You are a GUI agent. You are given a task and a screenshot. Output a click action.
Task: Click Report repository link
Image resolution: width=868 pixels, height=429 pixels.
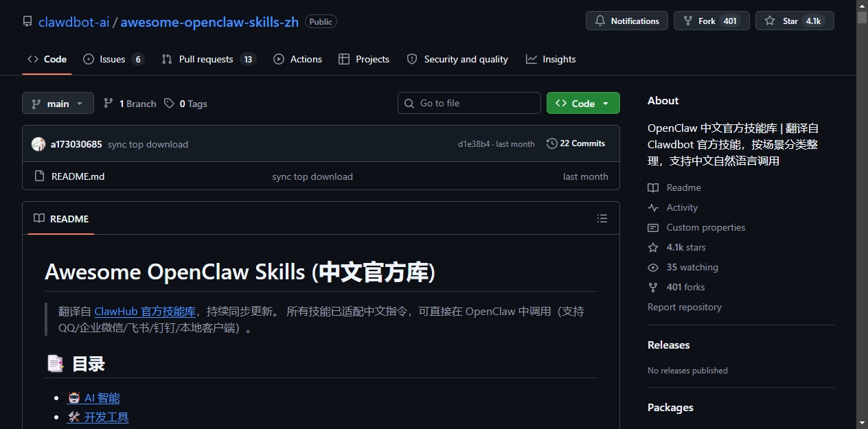pos(685,307)
